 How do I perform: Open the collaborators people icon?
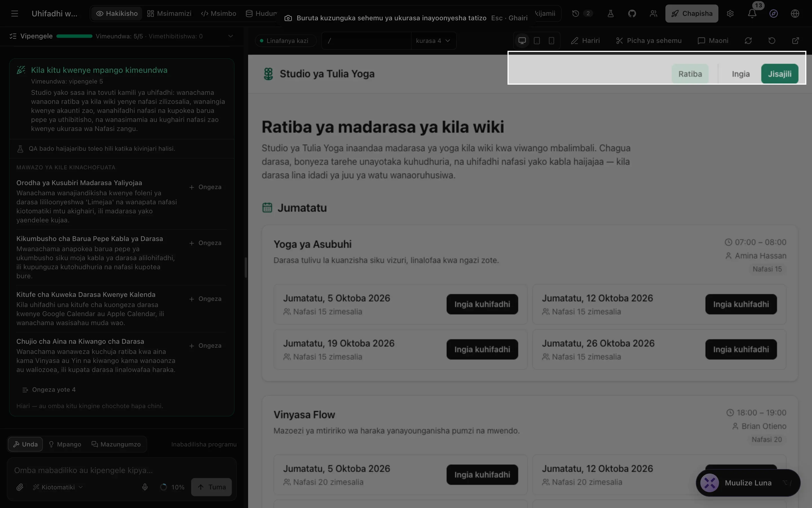coord(653,14)
